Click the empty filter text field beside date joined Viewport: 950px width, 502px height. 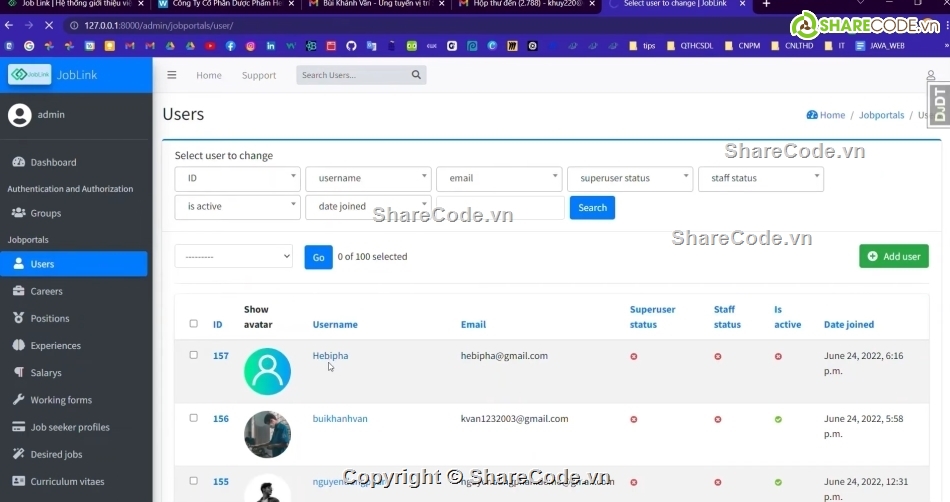(x=500, y=207)
